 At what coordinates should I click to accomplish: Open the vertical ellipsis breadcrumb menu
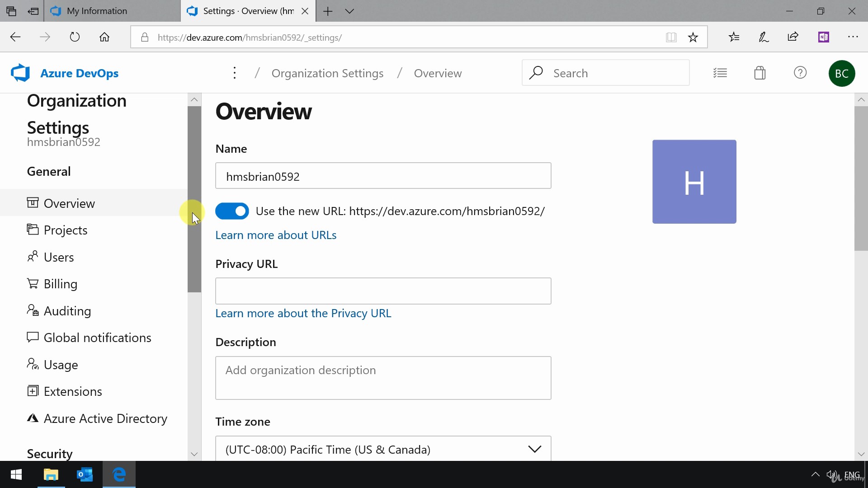234,73
